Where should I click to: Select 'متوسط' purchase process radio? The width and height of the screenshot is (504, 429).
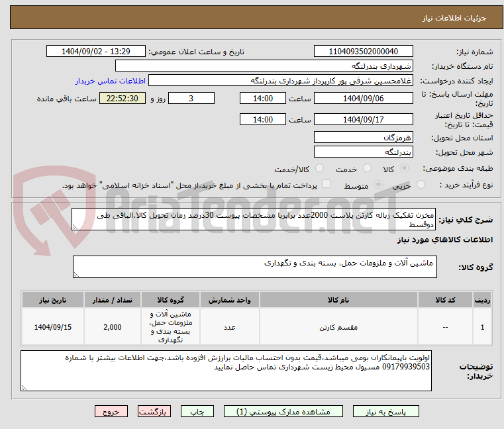(x=378, y=185)
